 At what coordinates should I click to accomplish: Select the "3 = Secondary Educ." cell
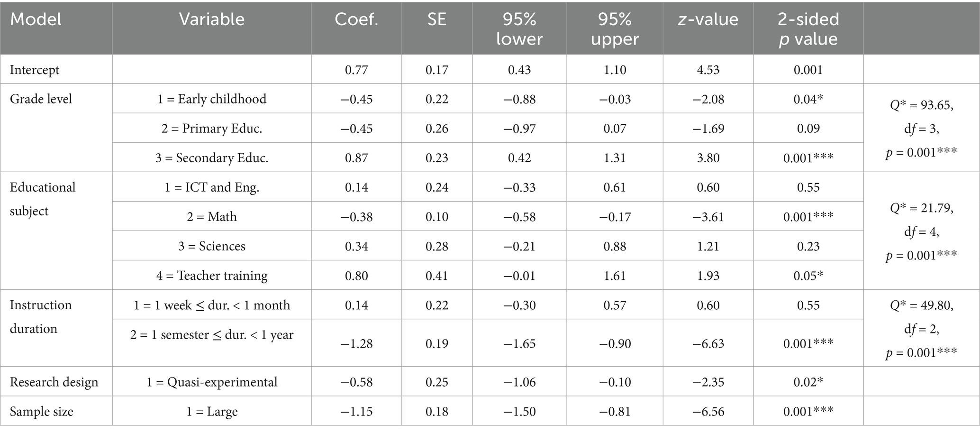coord(212,158)
